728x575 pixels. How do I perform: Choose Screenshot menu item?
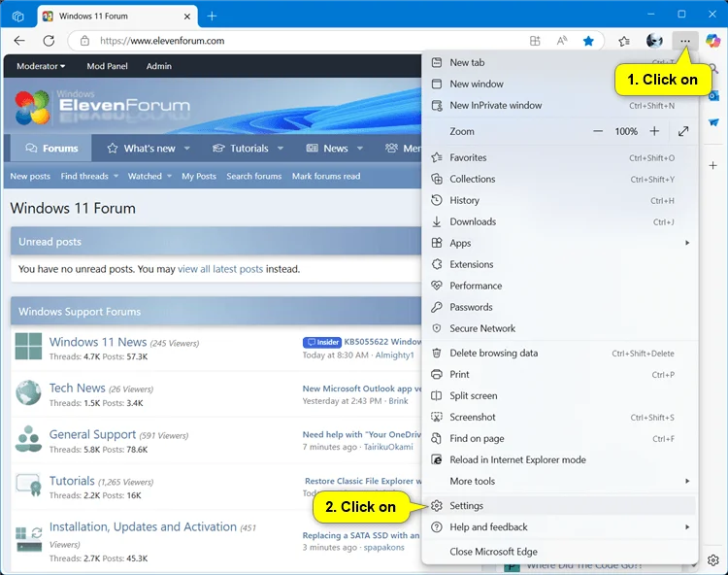(560, 417)
